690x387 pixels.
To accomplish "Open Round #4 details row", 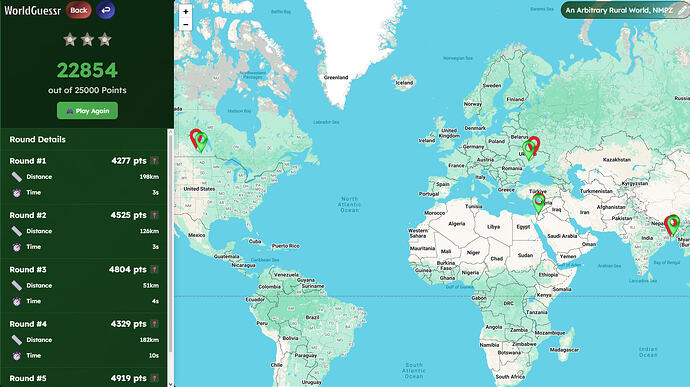I will (x=84, y=340).
